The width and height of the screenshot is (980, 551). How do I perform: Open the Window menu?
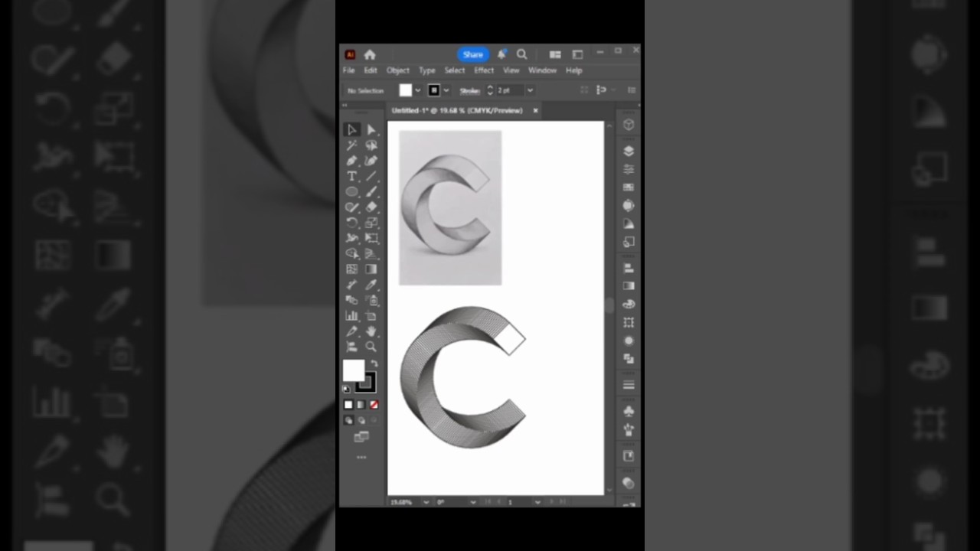click(542, 70)
